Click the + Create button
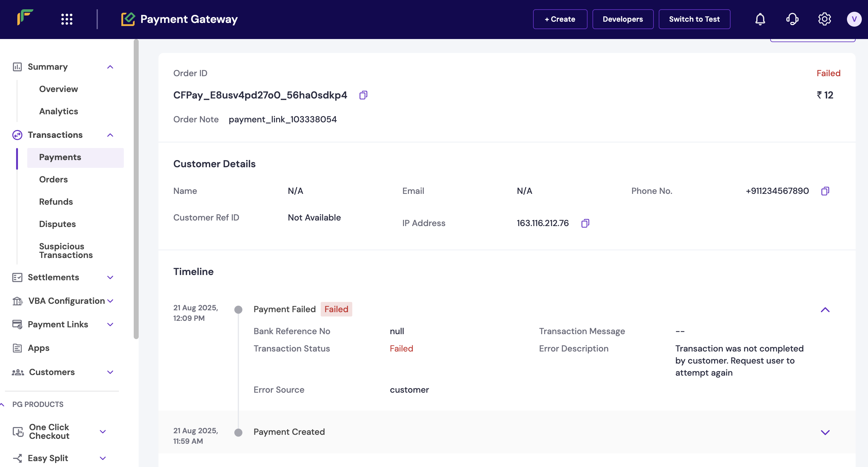This screenshot has width=868, height=467. tap(560, 19)
